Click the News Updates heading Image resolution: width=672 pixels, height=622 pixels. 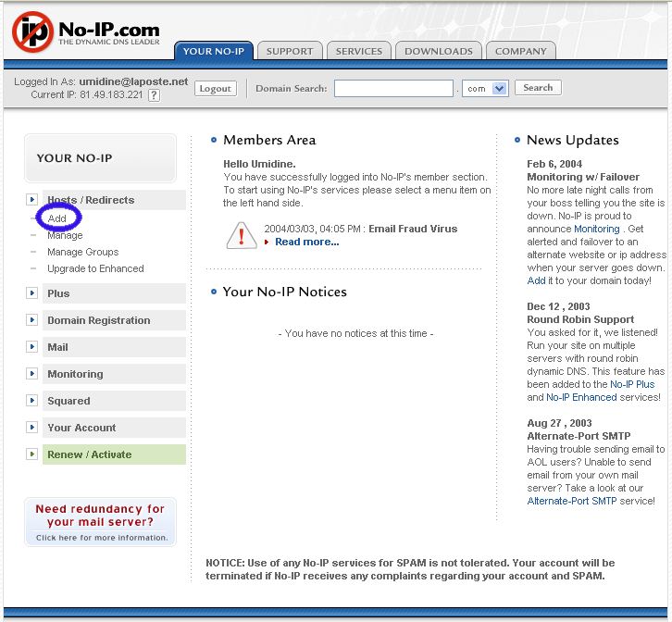[x=573, y=140]
